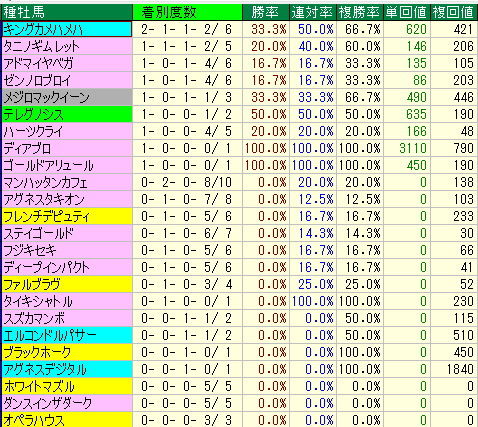Image resolution: width=478 pixels, height=427 pixels.
Task: Click ステイゴールド's 14.3% 連対率 value
Action: pyautogui.click(x=316, y=233)
